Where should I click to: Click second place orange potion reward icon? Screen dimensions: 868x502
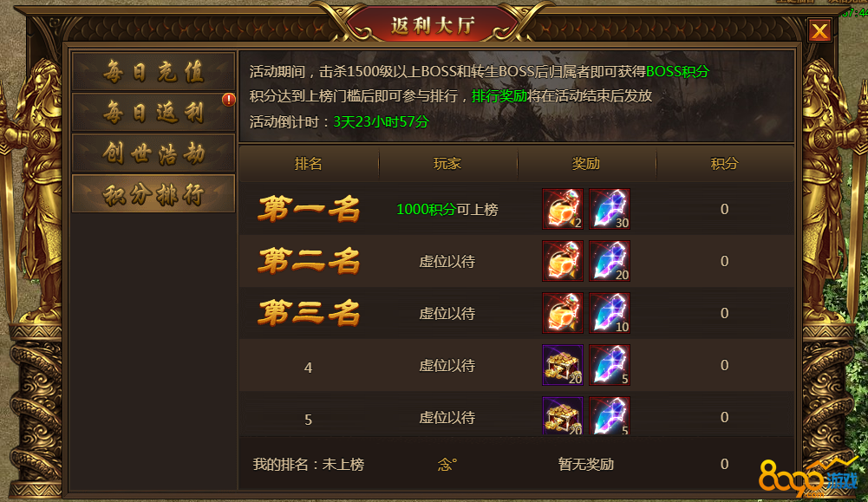(x=563, y=261)
